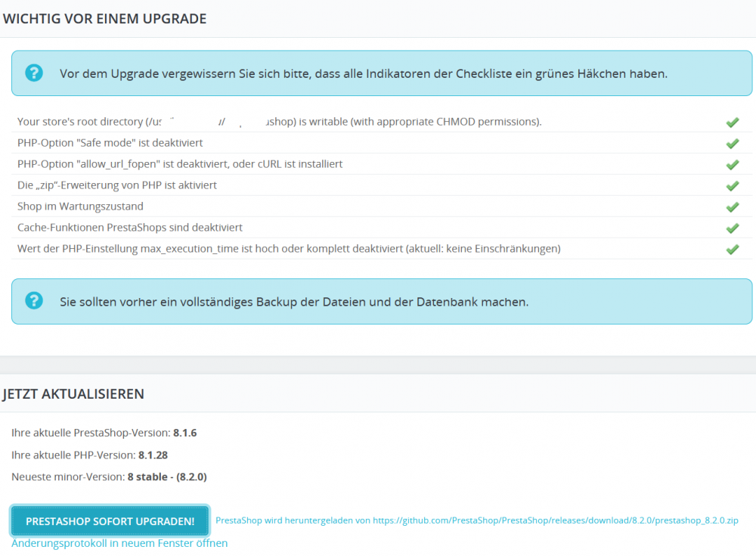Click the current PHP version 8.1.28
Viewport: 756px width, 556px height.
point(153,455)
